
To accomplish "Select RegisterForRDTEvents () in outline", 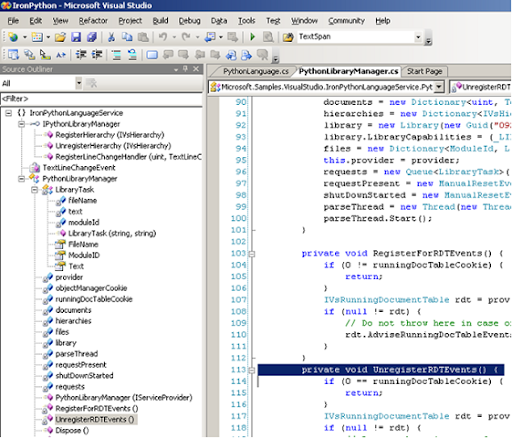I will pyautogui.click(x=97, y=409).
